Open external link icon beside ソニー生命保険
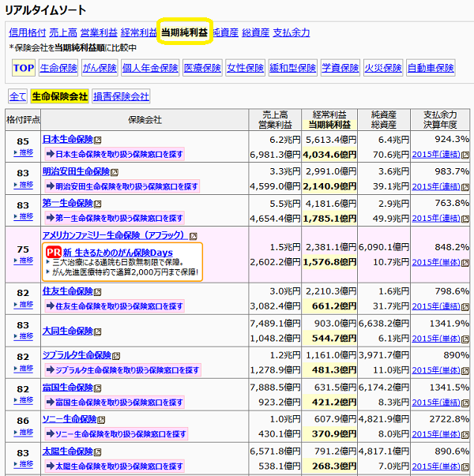Screen dimensions: 474x476 (101, 420)
